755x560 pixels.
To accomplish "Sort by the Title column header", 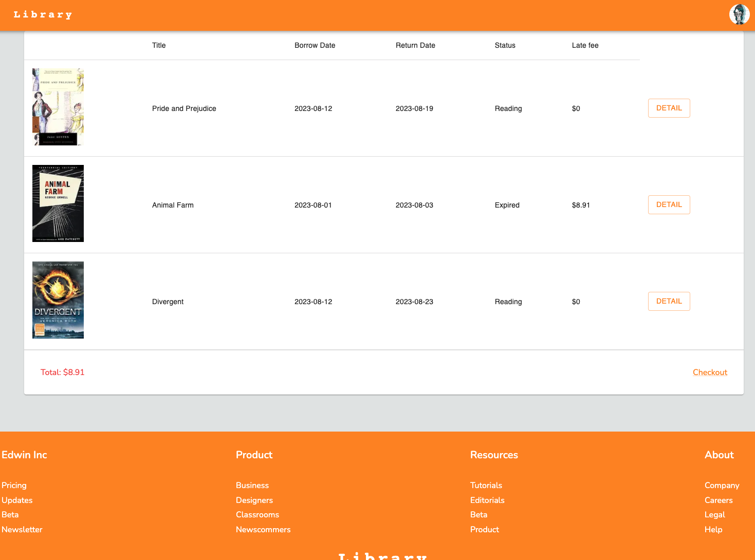I will point(159,45).
